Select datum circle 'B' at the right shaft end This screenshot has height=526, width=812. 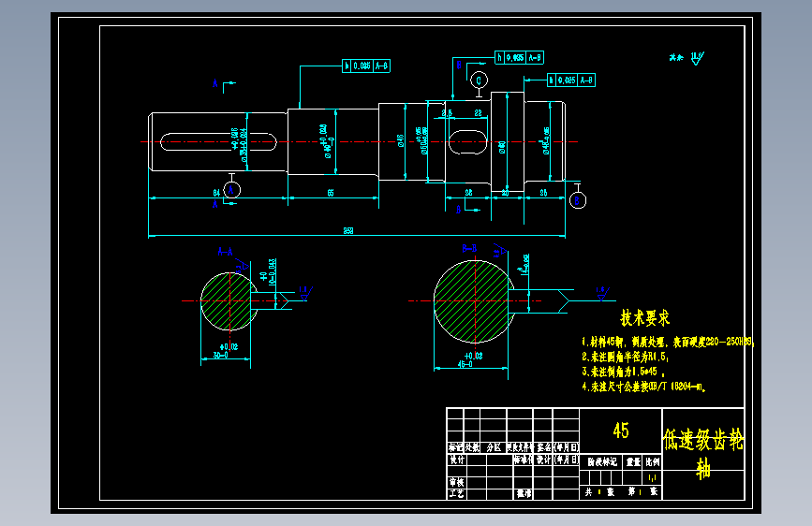(578, 200)
